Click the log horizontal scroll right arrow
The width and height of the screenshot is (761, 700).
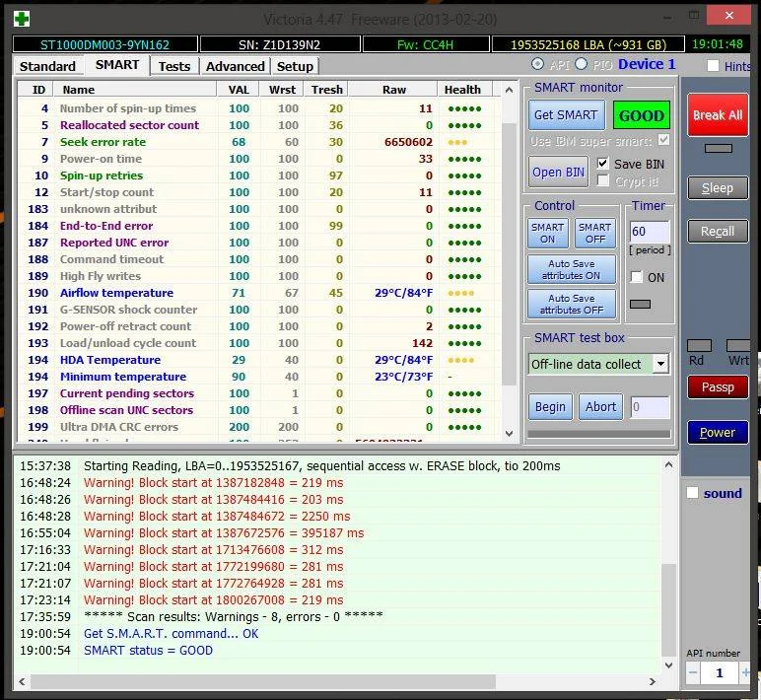653,681
